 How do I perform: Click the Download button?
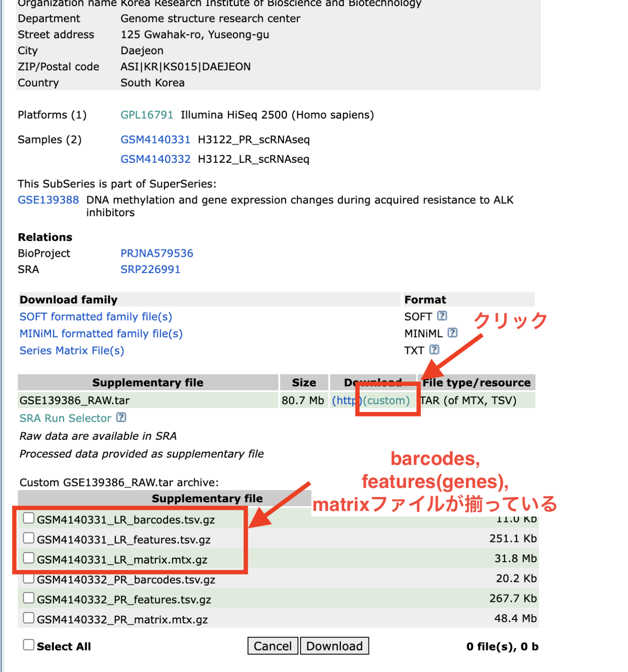point(334,646)
